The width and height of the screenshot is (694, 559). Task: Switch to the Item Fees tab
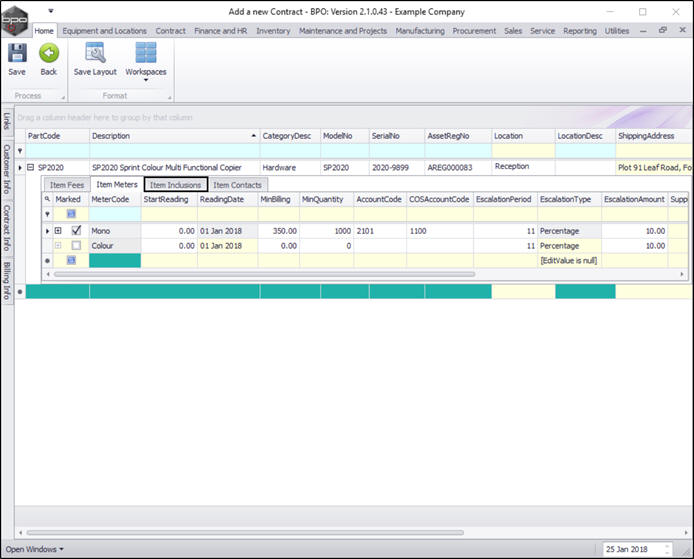point(66,185)
